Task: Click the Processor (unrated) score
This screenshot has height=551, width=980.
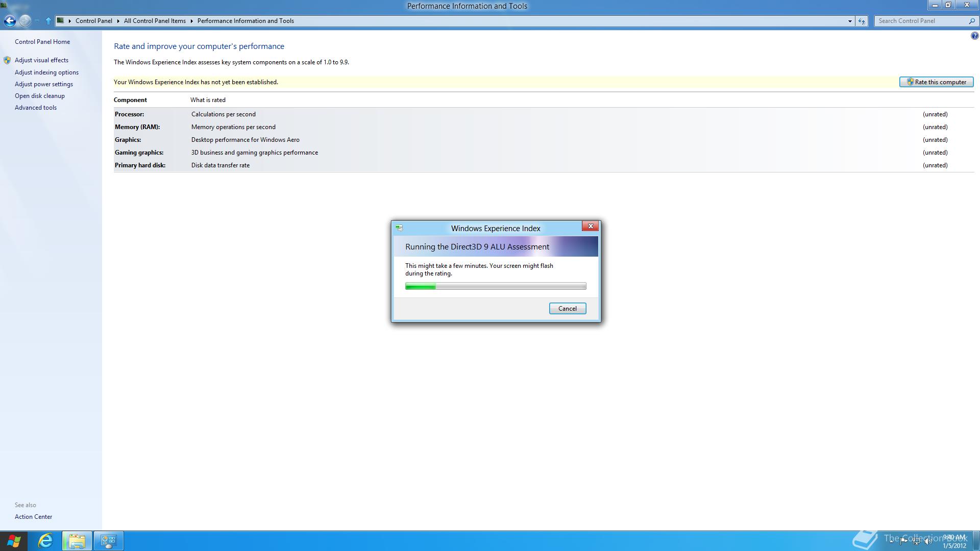Action: coord(935,114)
